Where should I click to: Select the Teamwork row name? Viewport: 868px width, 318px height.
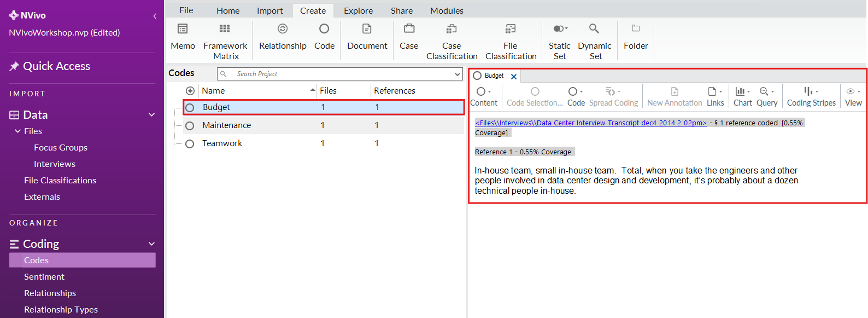(x=222, y=143)
